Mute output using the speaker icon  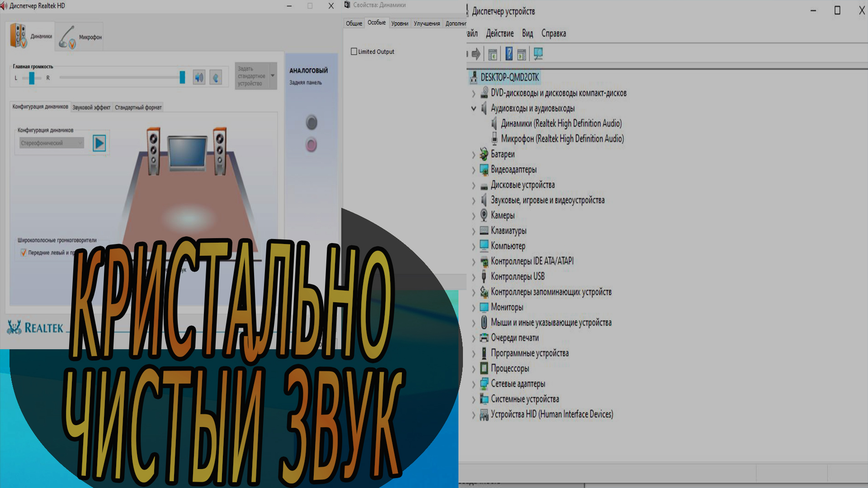click(198, 77)
